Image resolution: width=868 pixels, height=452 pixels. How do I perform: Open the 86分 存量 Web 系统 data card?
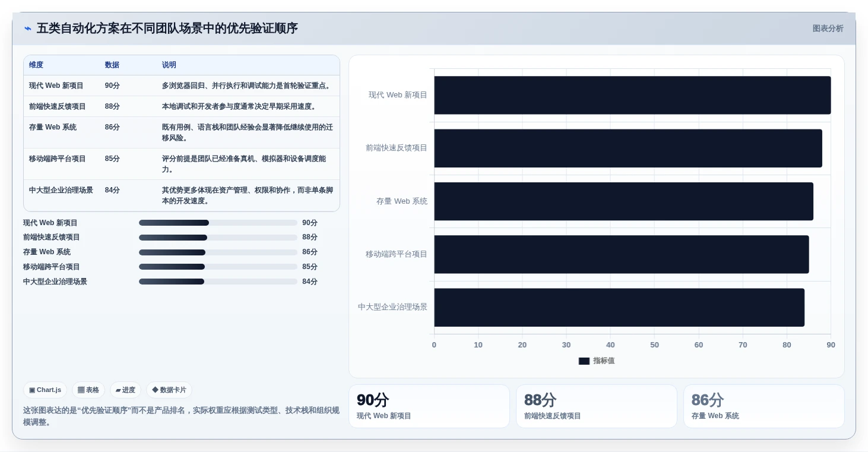click(764, 406)
